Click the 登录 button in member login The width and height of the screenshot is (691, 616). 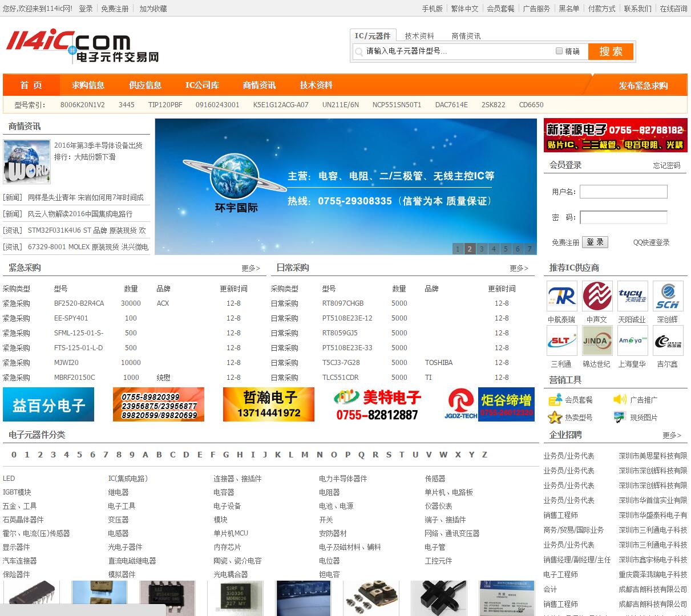[x=595, y=242]
